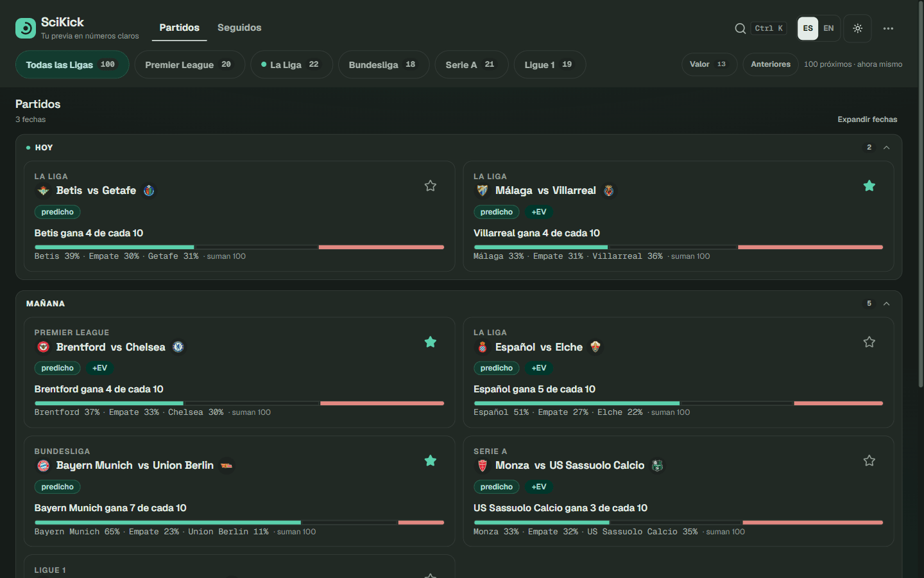Image resolution: width=924 pixels, height=578 pixels.
Task: Click the Getafe team crest
Action: click(149, 191)
